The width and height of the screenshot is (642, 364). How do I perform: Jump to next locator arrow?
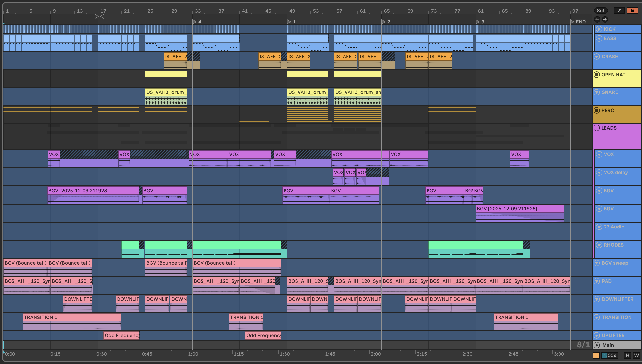(x=605, y=19)
